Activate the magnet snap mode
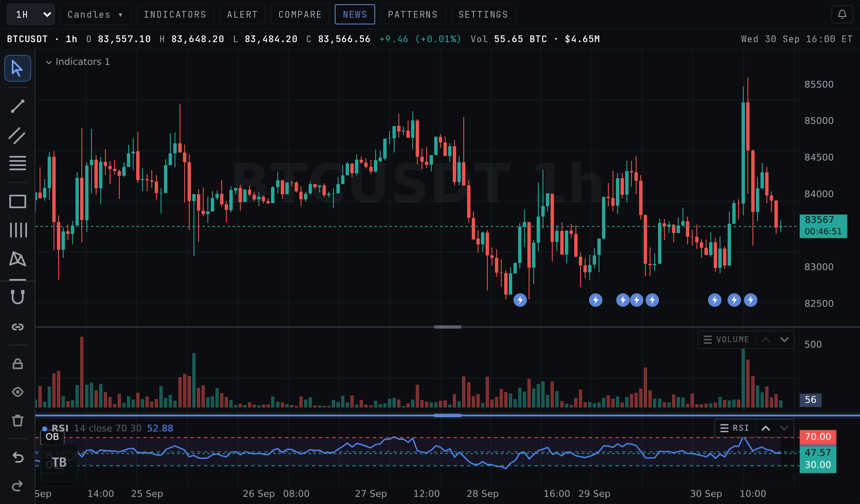Image resolution: width=860 pixels, height=504 pixels. (17, 297)
